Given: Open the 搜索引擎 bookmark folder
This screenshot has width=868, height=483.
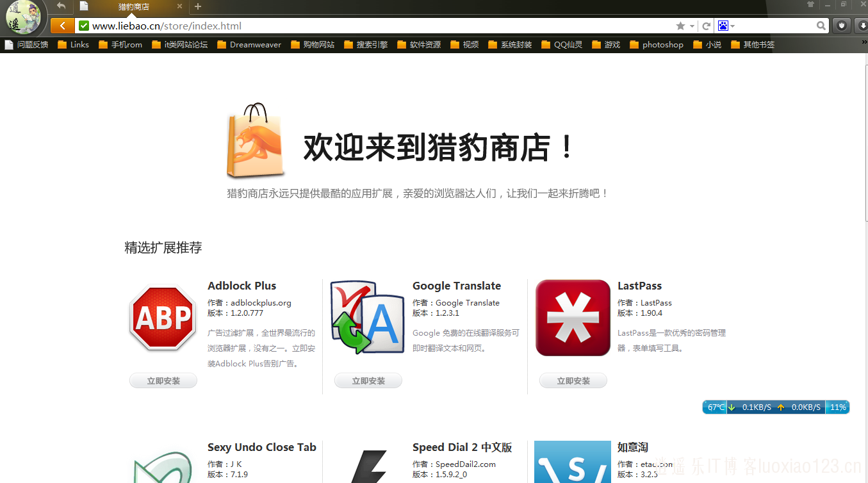Looking at the screenshot, I should coord(366,45).
